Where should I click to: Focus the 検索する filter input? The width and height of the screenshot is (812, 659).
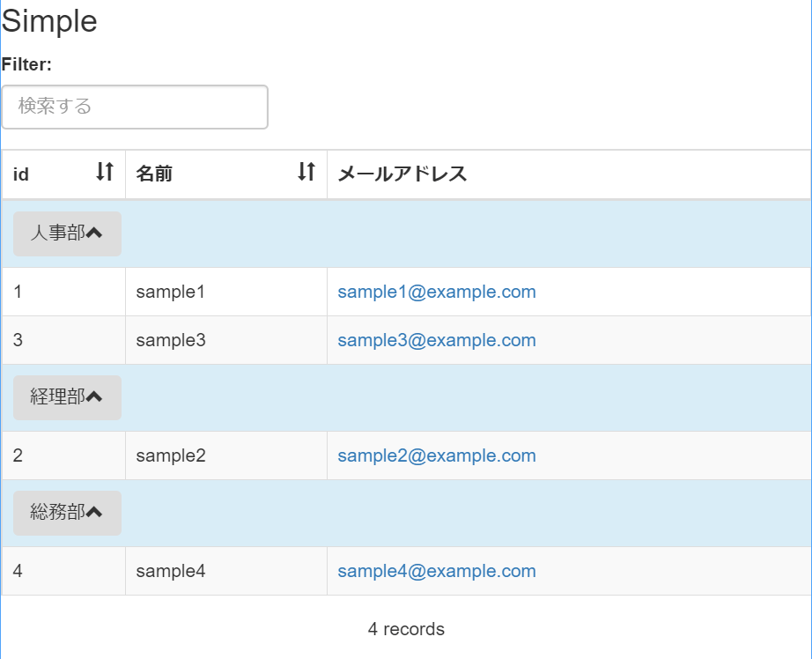(x=135, y=107)
